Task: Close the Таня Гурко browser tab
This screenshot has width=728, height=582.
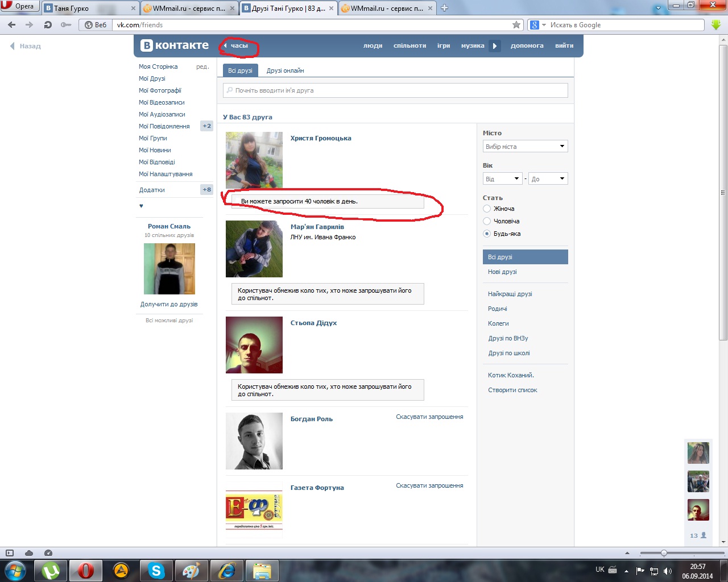Action: [x=134, y=8]
